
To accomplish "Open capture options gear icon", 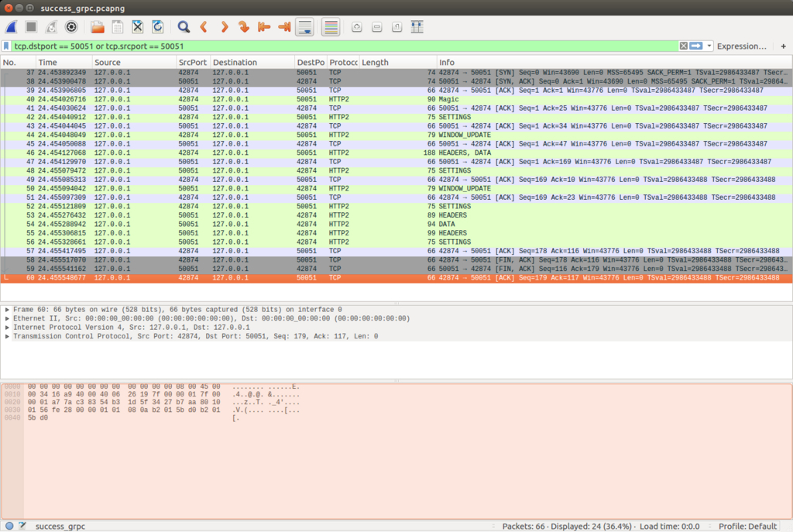I will (71, 27).
